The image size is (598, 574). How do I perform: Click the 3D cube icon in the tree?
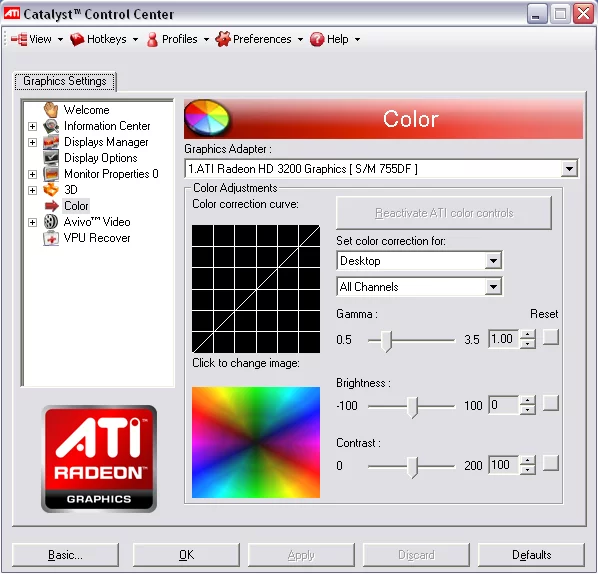(x=51, y=190)
